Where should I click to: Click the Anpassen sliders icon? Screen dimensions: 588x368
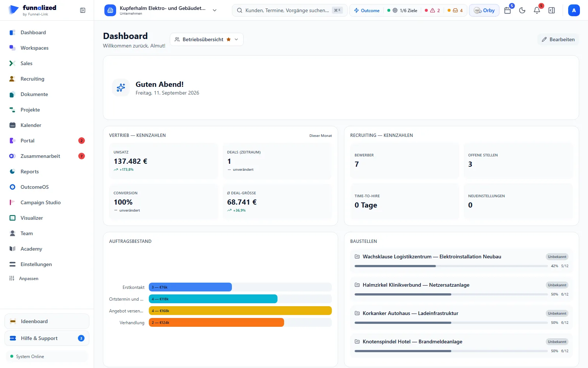click(12, 279)
